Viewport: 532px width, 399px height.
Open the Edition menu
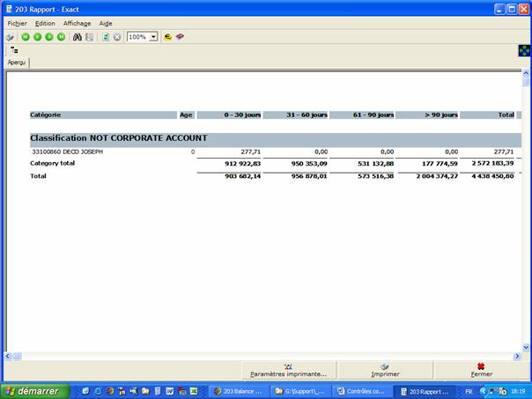pyautogui.click(x=45, y=23)
